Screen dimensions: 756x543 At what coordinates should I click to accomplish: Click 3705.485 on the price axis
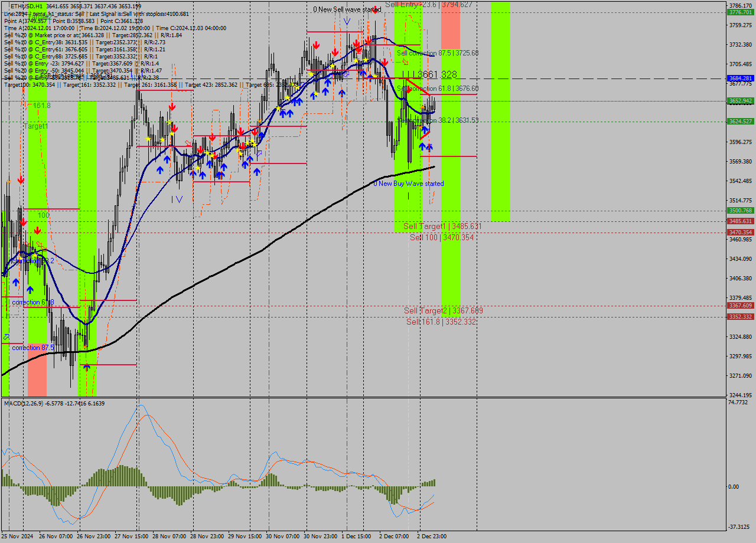[741, 64]
